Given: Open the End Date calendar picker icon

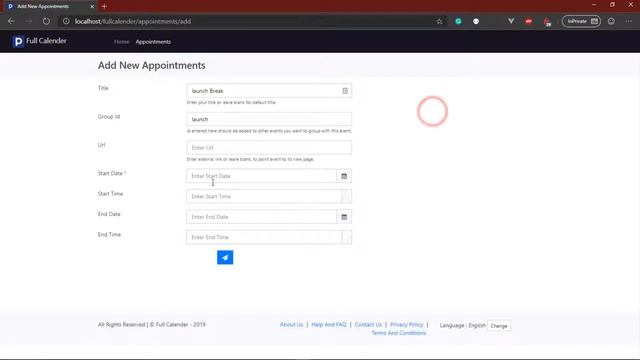Looking at the screenshot, I should [x=344, y=217].
